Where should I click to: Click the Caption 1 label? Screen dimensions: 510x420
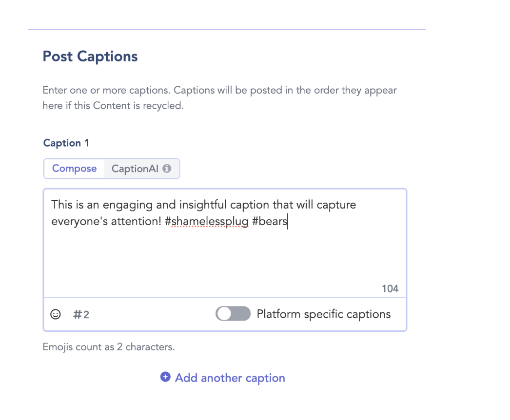pyautogui.click(x=66, y=143)
